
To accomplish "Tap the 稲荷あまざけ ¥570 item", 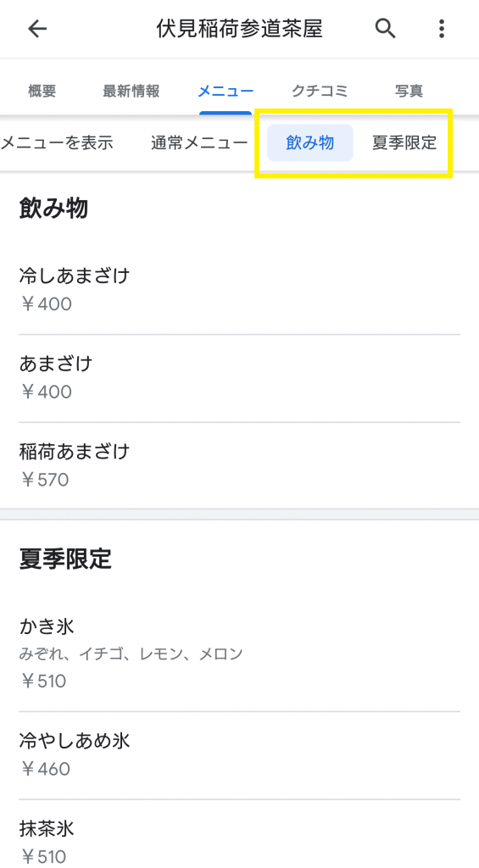I will 239,465.
